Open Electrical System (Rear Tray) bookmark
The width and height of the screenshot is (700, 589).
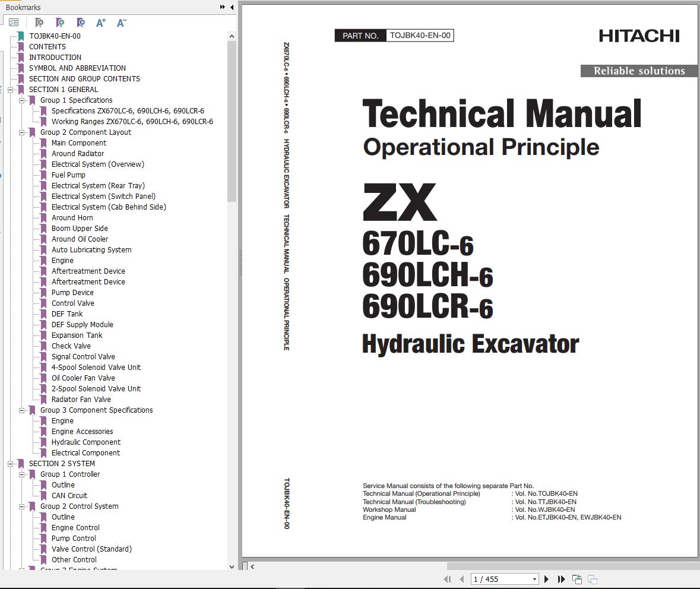[x=98, y=186]
